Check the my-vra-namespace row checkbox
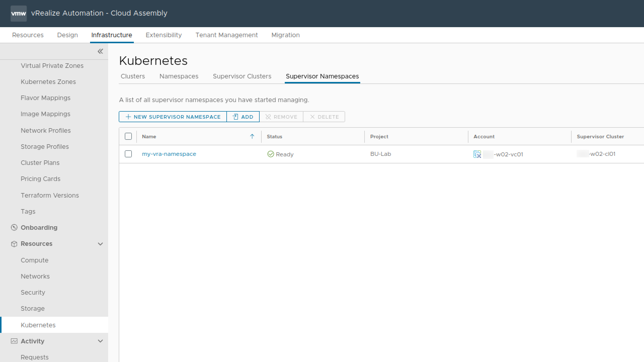Image resolution: width=644 pixels, height=362 pixels. (128, 154)
